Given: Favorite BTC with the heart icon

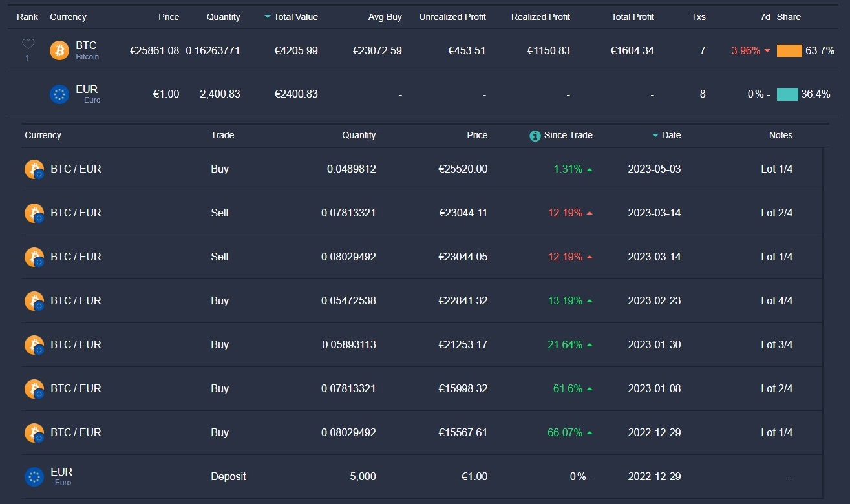Looking at the screenshot, I should (x=28, y=45).
